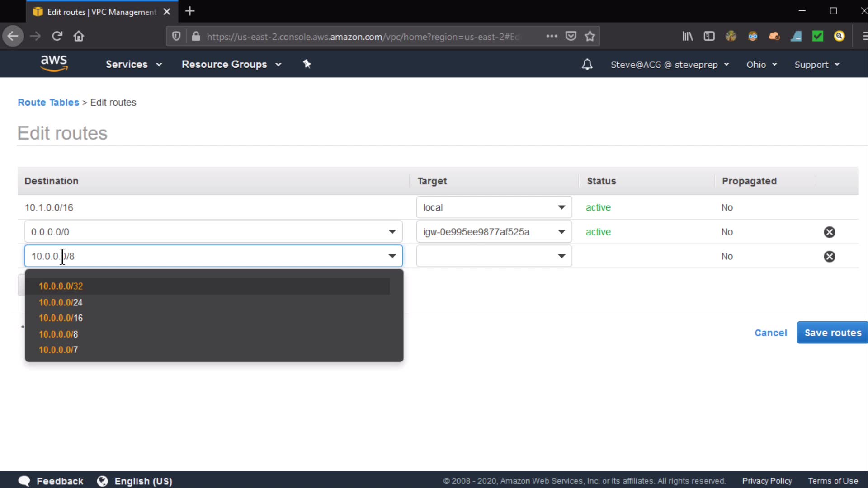Click the pin shortcut icon in navbar
This screenshot has height=488, width=868.
click(x=307, y=64)
